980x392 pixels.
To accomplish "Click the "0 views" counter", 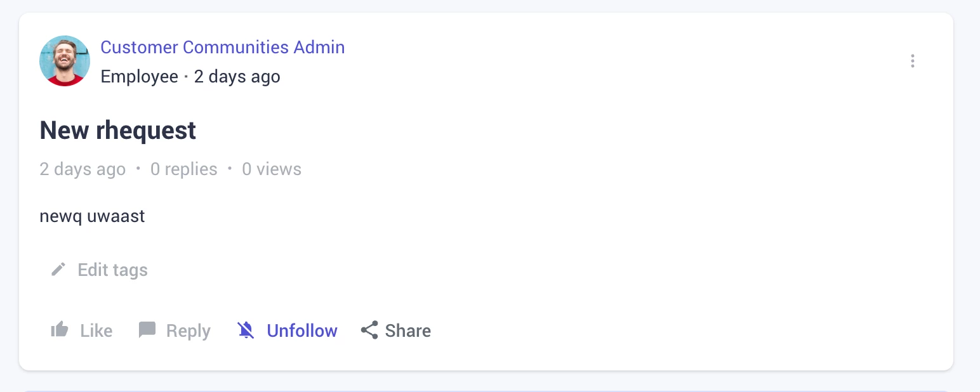I will coord(272,169).
